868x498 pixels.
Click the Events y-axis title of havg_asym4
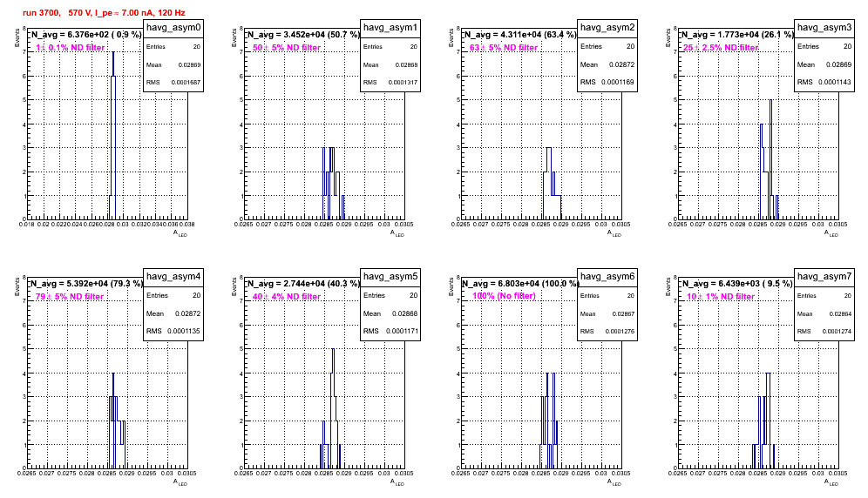(x=17, y=287)
